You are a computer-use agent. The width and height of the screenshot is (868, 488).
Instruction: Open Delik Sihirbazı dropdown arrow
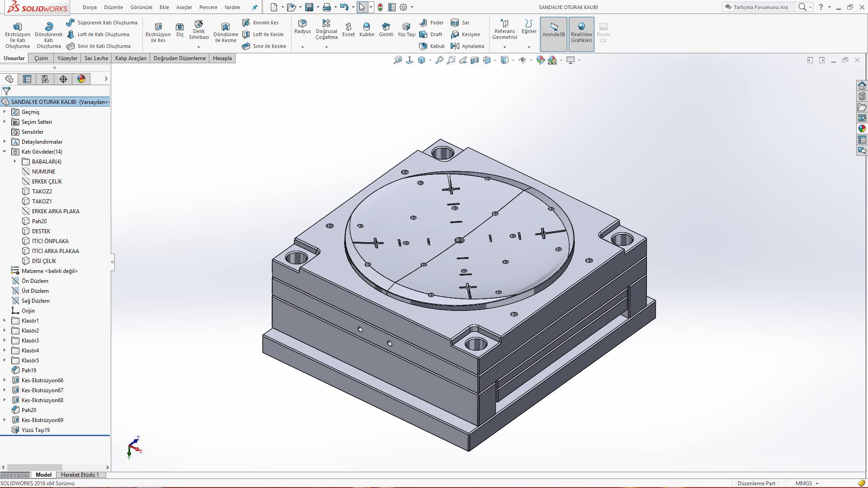(x=198, y=47)
